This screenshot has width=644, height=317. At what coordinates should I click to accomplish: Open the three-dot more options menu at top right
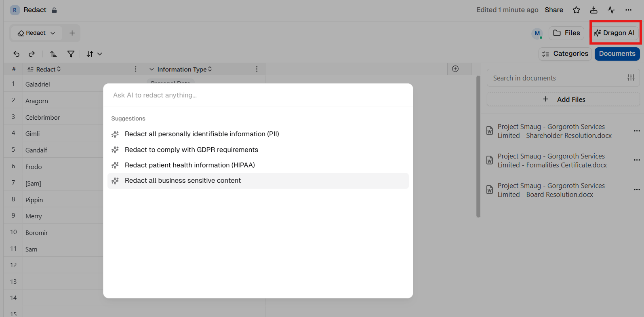click(628, 10)
